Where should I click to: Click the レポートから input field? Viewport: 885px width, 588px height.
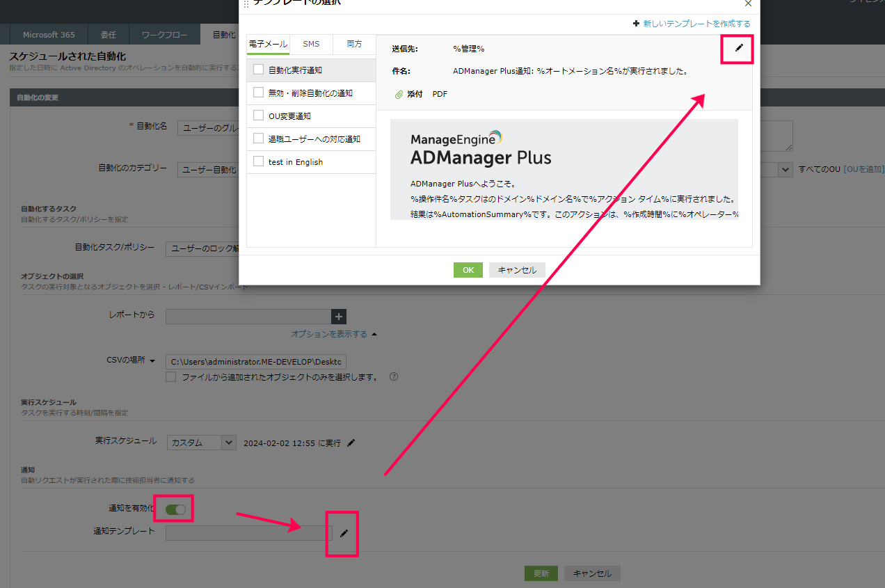click(248, 317)
